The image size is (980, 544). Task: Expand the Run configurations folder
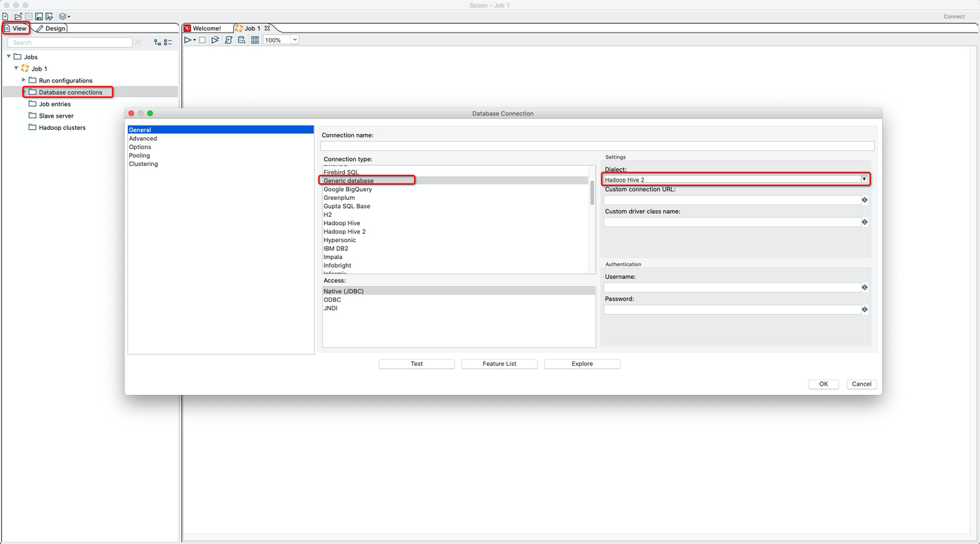(24, 80)
